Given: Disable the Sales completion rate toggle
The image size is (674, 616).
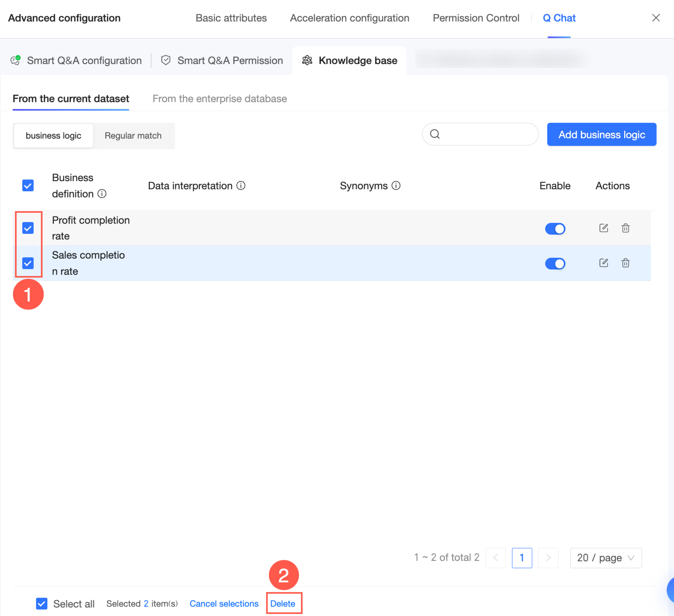Looking at the screenshot, I should point(555,263).
